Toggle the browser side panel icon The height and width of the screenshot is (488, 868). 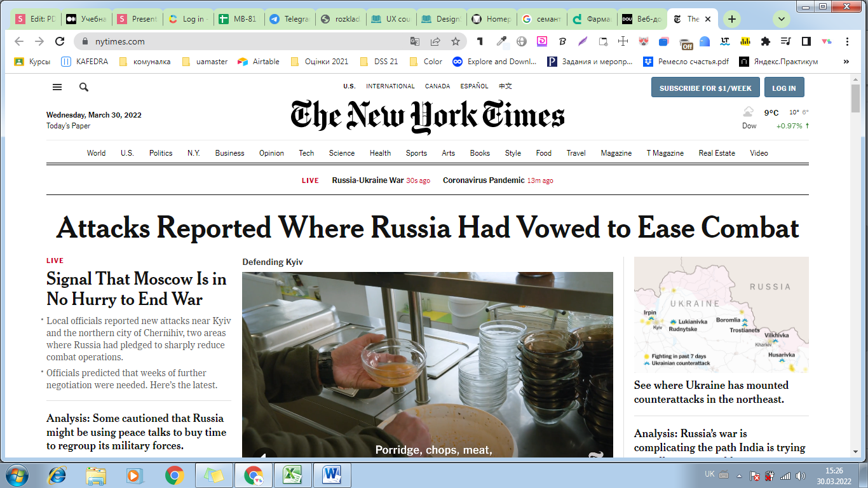pos(806,41)
